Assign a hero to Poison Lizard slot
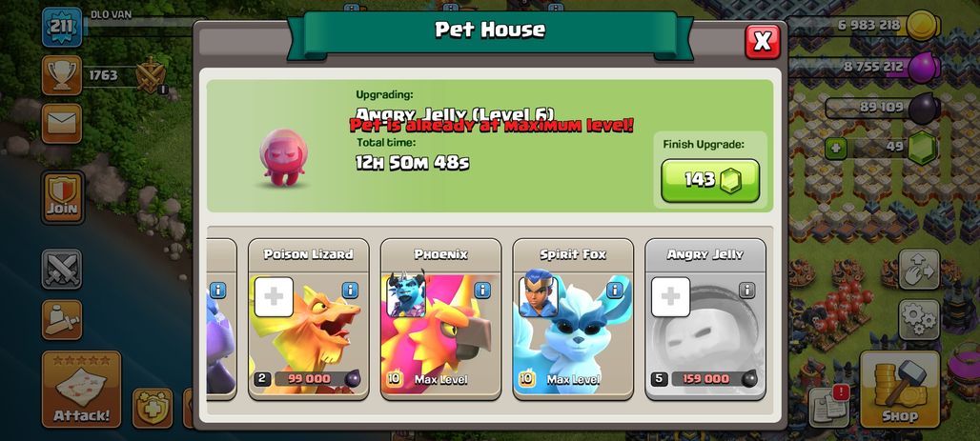This screenshot has height=441, width=980. pyautogui.click(x=274, y=297)
